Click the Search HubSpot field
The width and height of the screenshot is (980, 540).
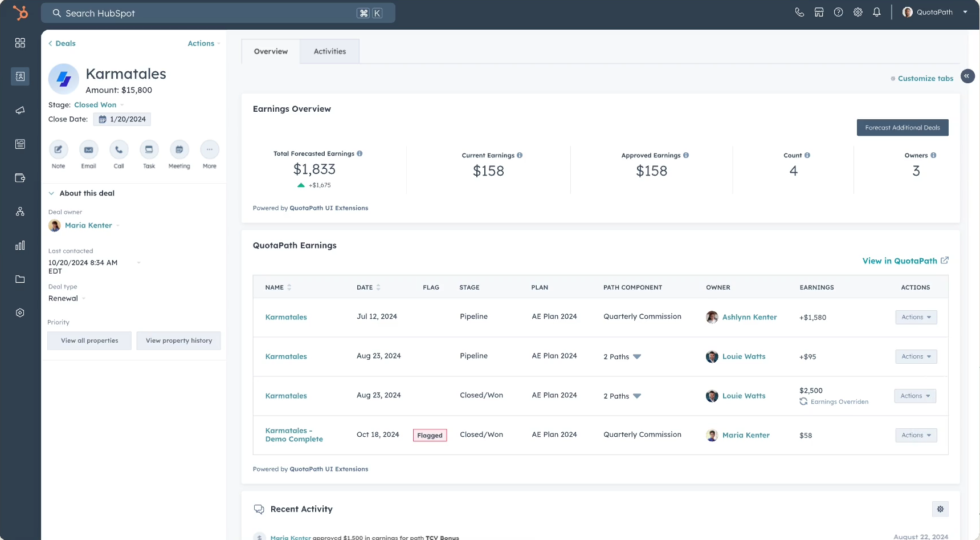pyautogui.click(x=218, y=13)
